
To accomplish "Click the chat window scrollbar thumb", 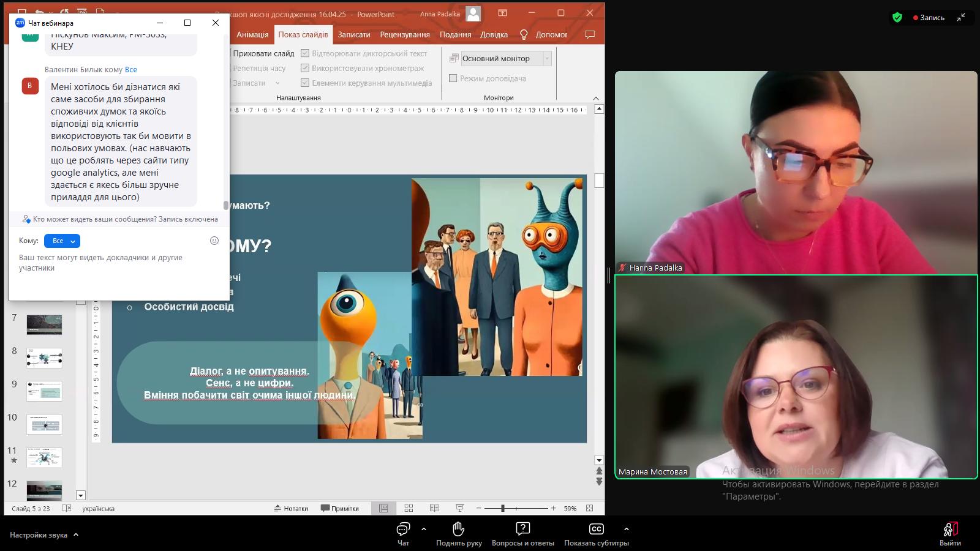I will coord(226,205).
